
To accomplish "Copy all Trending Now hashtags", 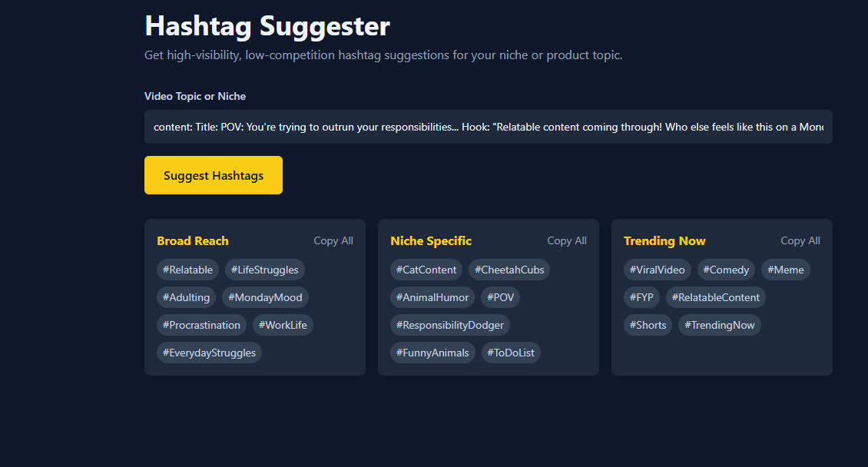I will click(800, 240).
